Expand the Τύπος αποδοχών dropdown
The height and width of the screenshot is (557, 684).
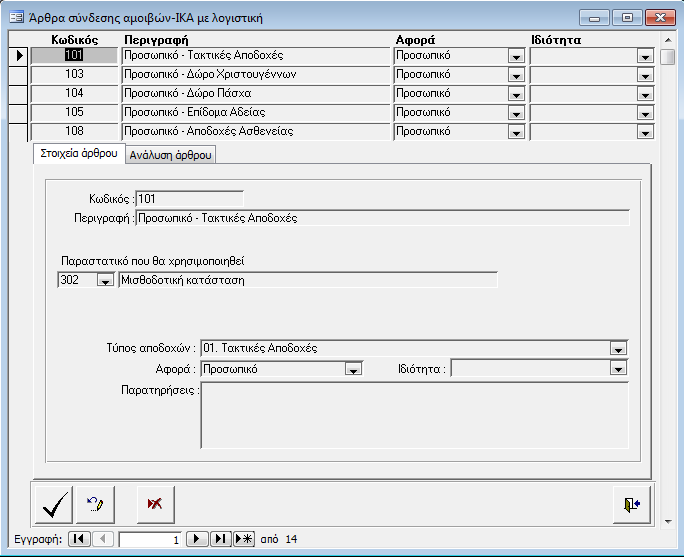click(x=619, y=349)
